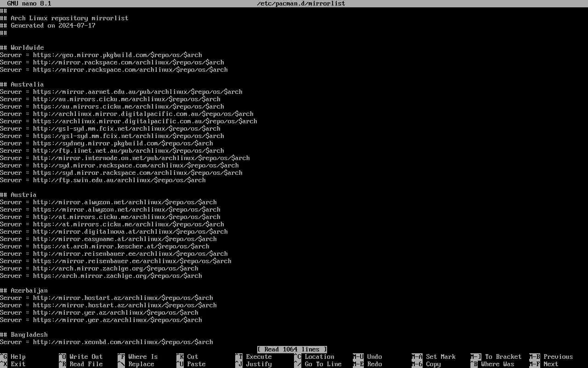Click the http://at.mirrors.cicku.me server line
The height and width of the screenshot is (368, 588).
click(x=110, y=217)
